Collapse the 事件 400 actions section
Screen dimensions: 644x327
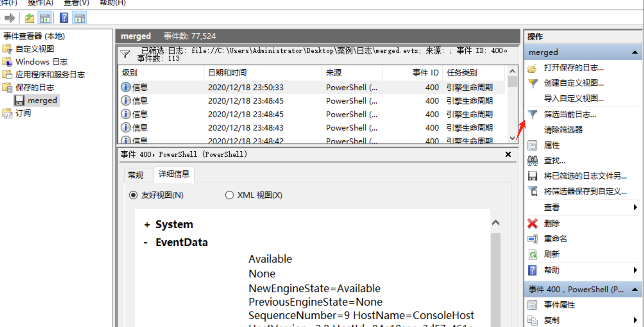click(x=635, y=289)
